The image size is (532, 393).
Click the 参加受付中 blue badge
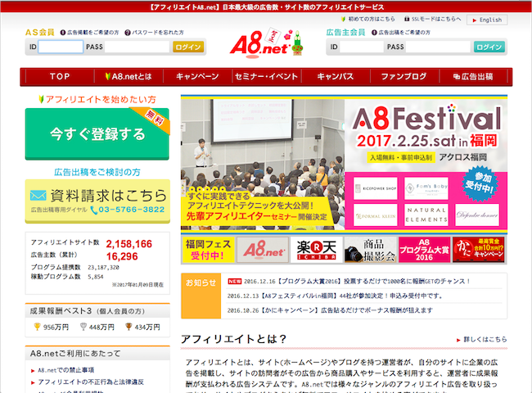tap(479, 183)
